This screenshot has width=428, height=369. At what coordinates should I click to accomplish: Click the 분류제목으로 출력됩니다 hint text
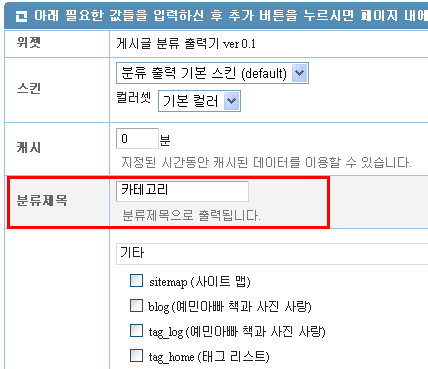(191, 215)
